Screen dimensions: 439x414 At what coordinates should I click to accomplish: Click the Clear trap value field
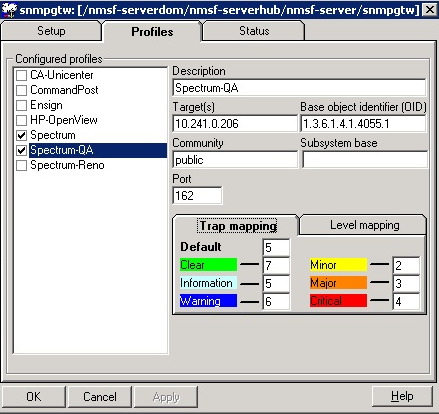pyautogui.click(x=276, y=265)
